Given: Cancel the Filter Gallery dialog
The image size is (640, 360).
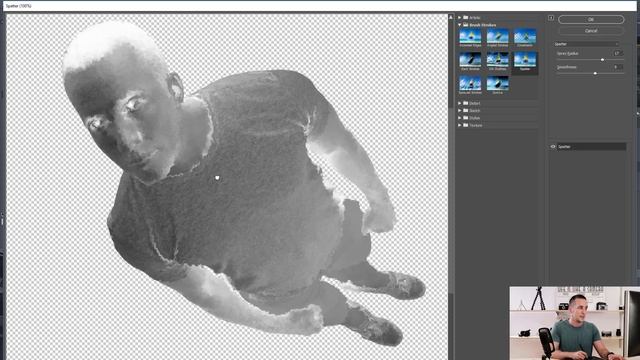Looking at the screenshot, I should pos(591,31).
